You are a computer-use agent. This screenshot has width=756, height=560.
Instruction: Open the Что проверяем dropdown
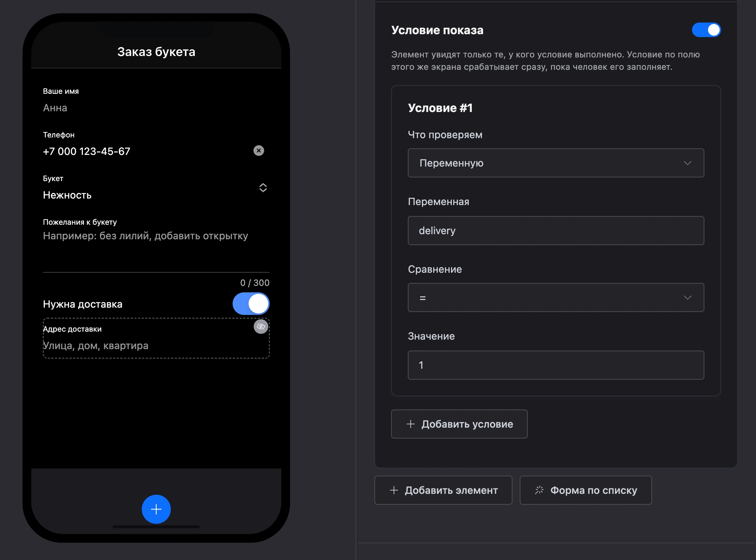coord(556,163)
